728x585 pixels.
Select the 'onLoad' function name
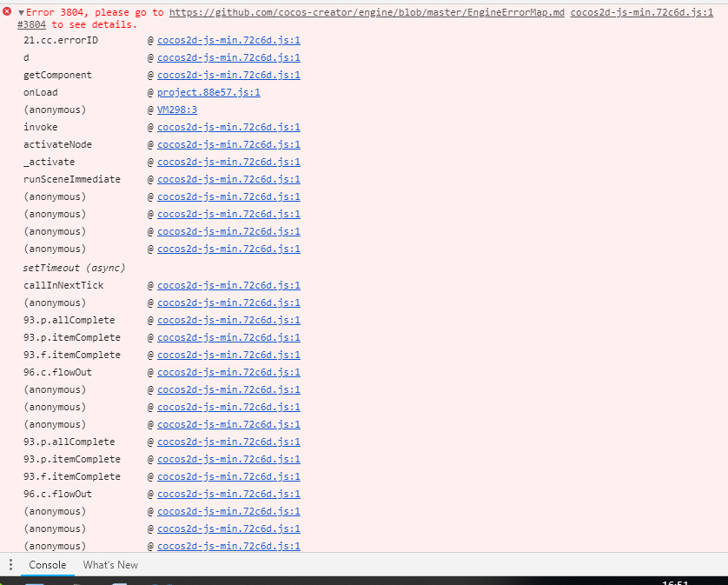tap(40, 92)
